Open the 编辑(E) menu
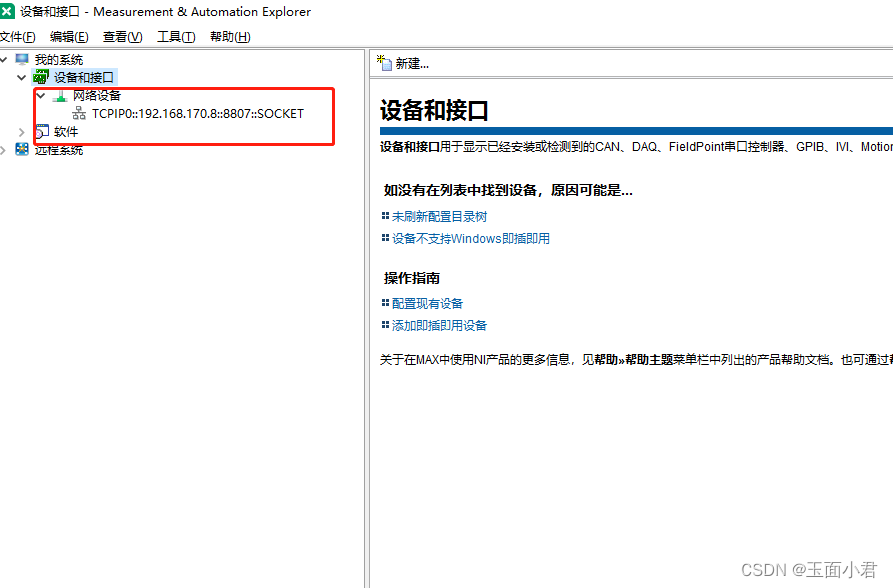Viewport: 893px width, 588px height. click(69, 37)
